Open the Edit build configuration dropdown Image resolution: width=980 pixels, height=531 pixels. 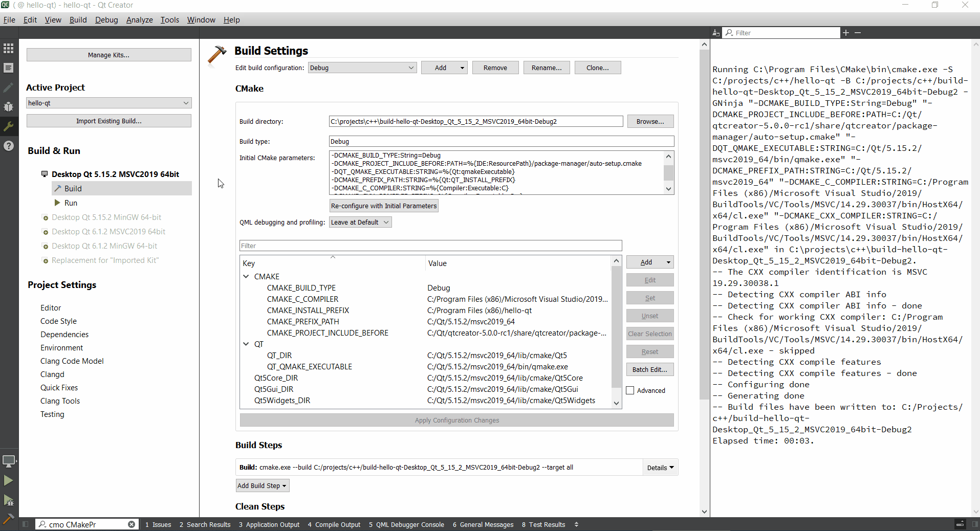(x=362, y=68)
